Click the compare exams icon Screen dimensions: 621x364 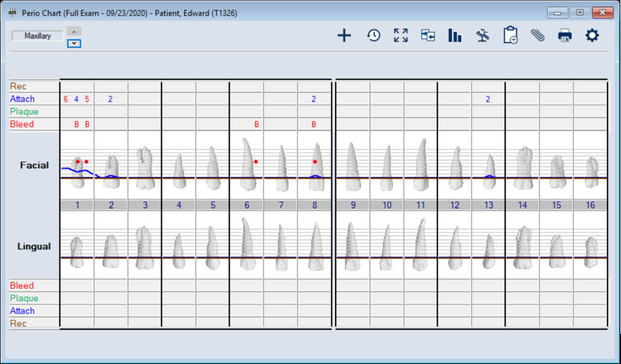(428, 36)
